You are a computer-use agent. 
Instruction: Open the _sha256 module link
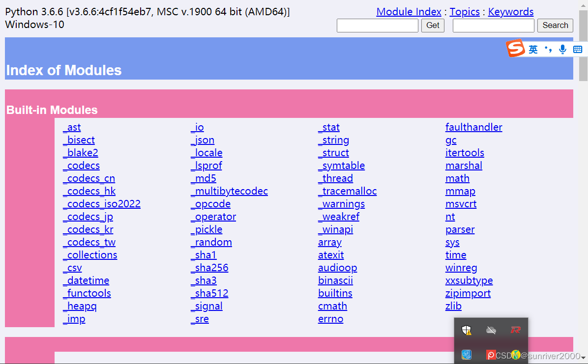tap(209, 268)
